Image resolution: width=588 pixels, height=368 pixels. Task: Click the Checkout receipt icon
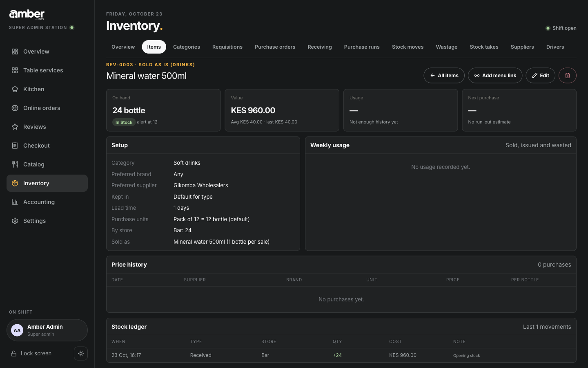15,146
